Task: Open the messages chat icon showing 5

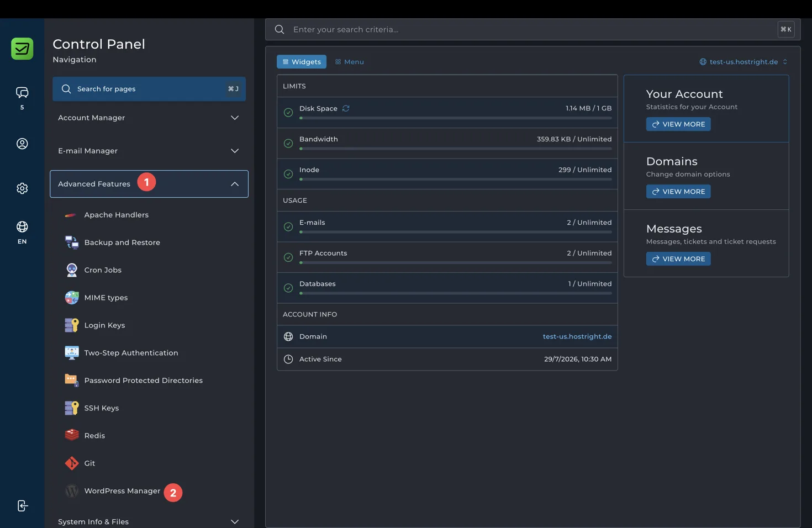Action: pyautogui.click(x=22, y=93)
